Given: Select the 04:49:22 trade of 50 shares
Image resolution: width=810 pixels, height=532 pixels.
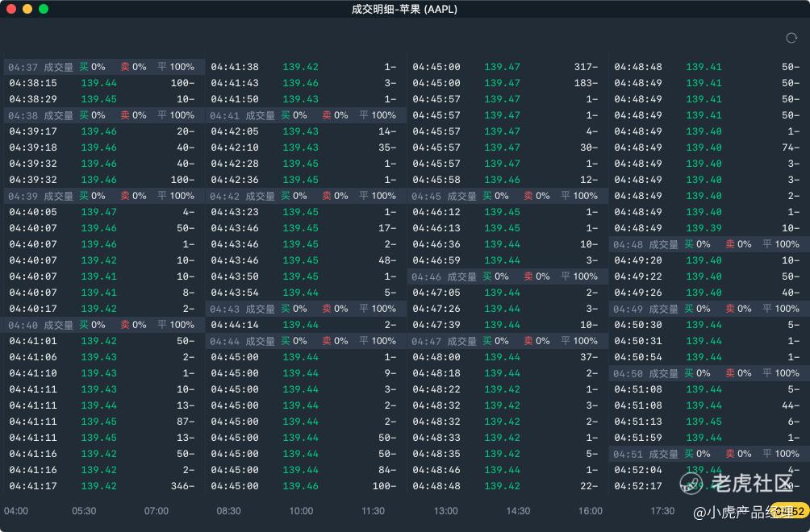Looking at the screenshot, I should (709, 276).
